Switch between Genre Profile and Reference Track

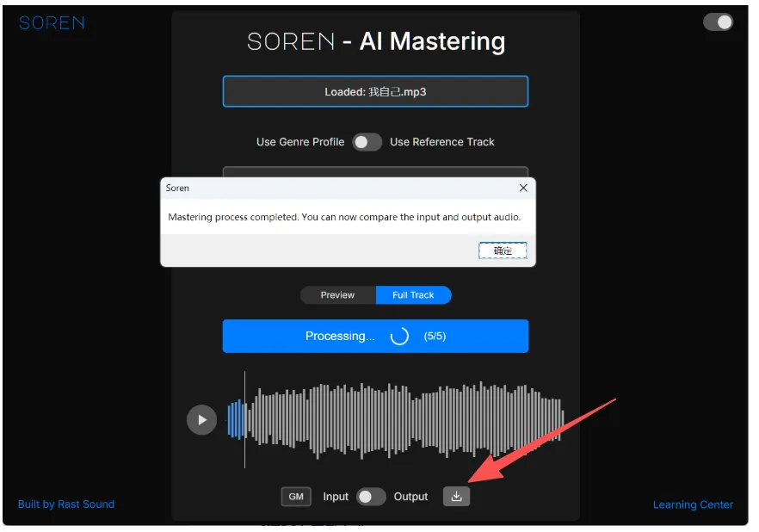point(367,142)
